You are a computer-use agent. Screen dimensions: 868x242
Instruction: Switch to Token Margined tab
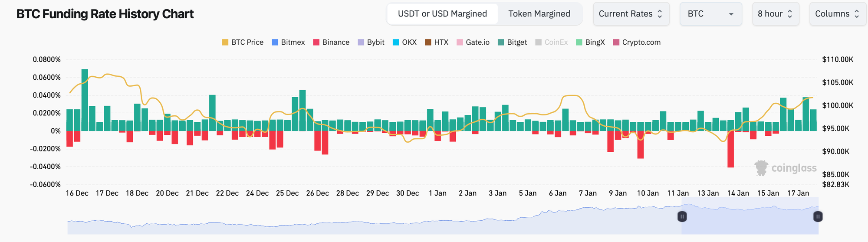click(539, 14)
